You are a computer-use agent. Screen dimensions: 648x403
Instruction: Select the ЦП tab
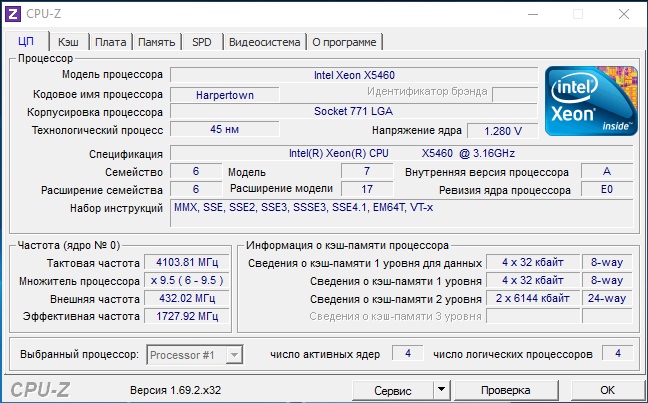click(26, 41)
